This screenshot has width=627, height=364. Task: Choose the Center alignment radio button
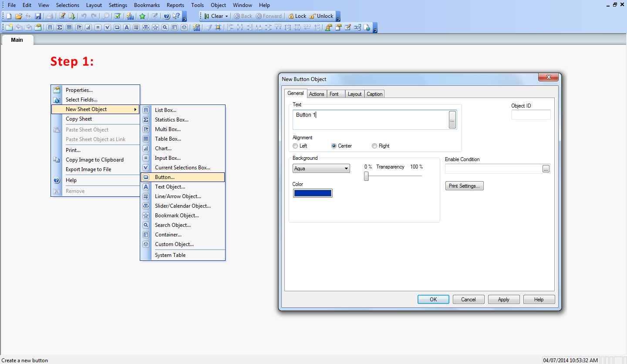click(x=334, y=146)
